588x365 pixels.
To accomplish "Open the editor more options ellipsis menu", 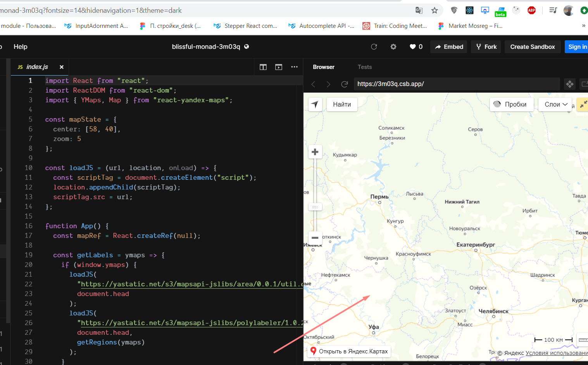I will [x=294, y=67].
